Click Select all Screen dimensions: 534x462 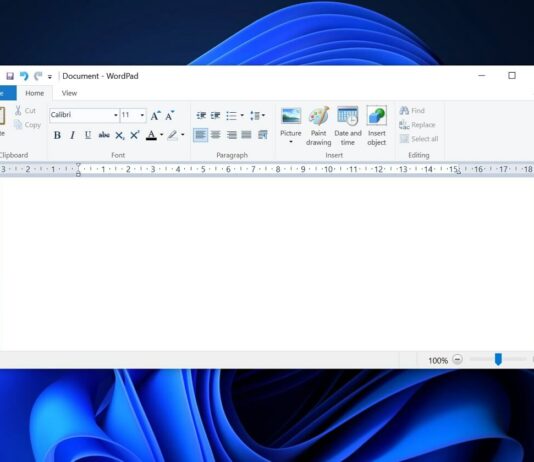tap(419, 139)
